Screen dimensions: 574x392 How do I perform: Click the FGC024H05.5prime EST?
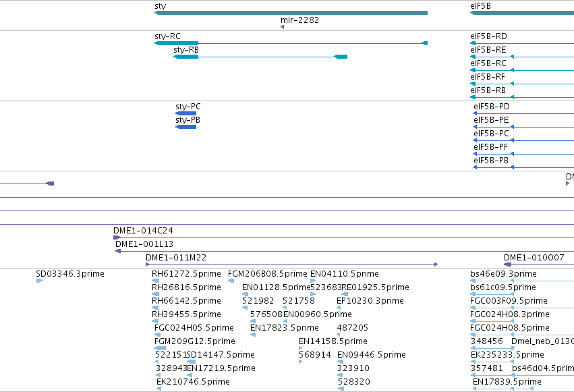pyautogui.click(x=157, y=335)
